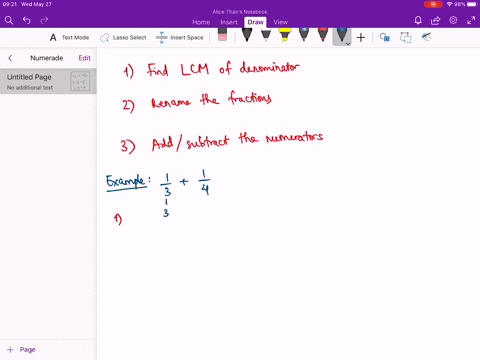Open the search magnifier icon

(x=9, y=21)
